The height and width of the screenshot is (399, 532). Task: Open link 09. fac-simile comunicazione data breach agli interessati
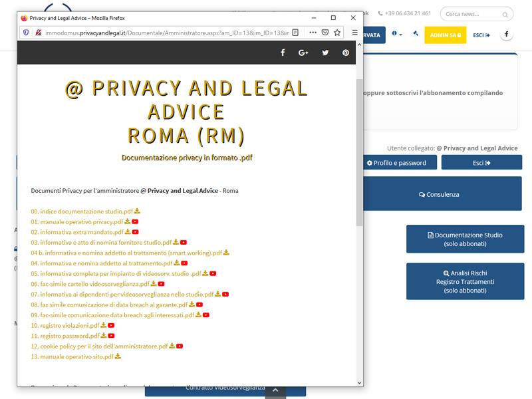(112, 315)
